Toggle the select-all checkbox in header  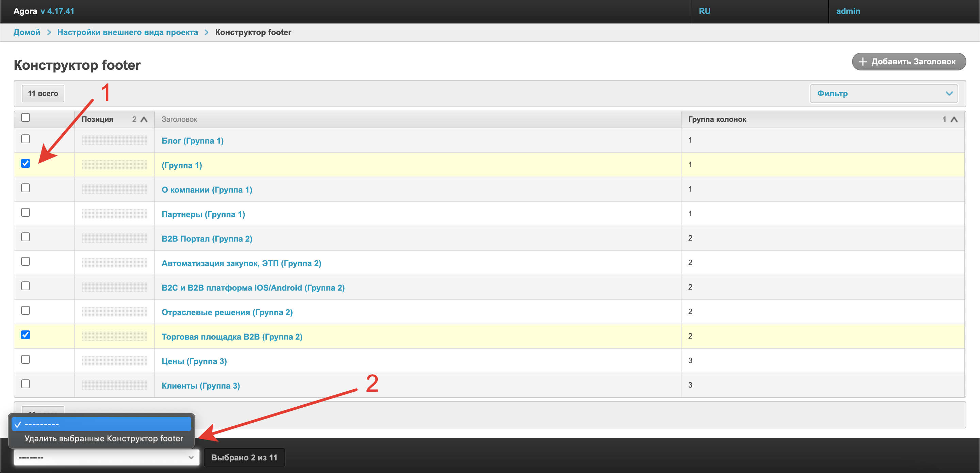pyautogui.click(x=26, y=118)
